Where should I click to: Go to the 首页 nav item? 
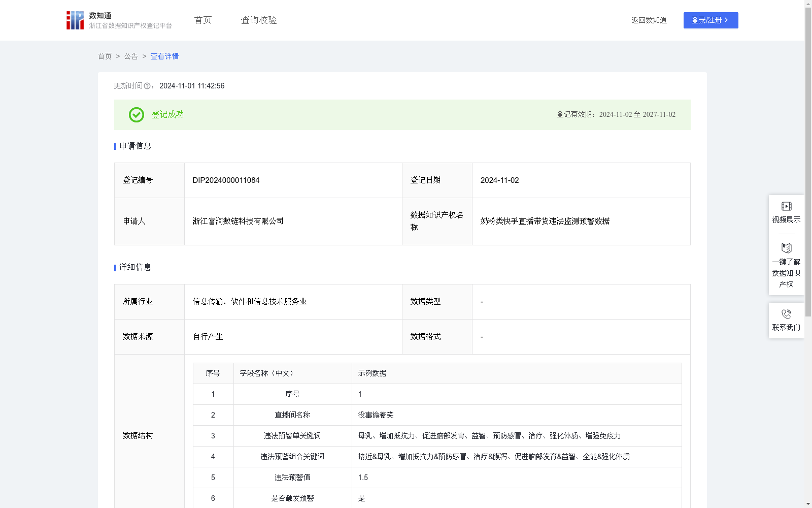(x=203, y=20)
